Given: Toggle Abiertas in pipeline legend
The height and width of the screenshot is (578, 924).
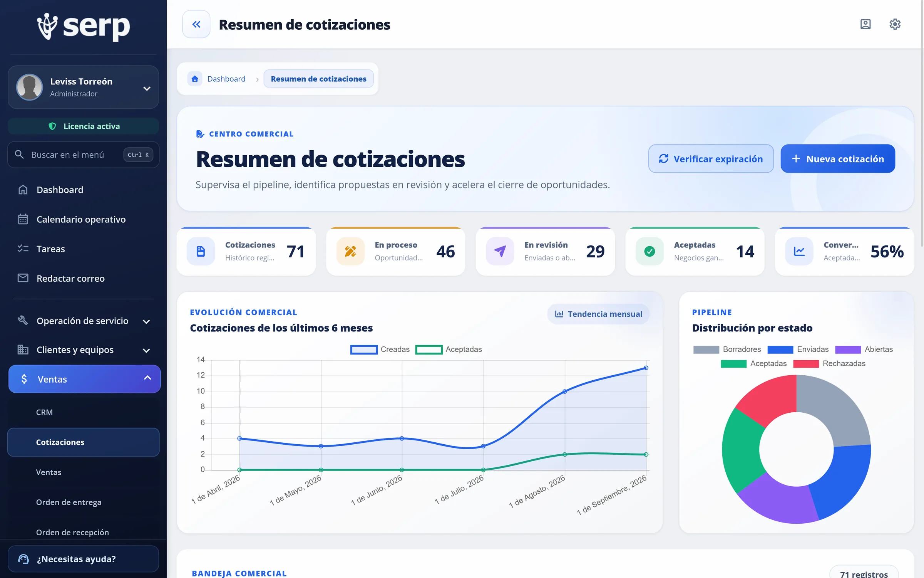Looking at the screenshot, I should 864,349.
